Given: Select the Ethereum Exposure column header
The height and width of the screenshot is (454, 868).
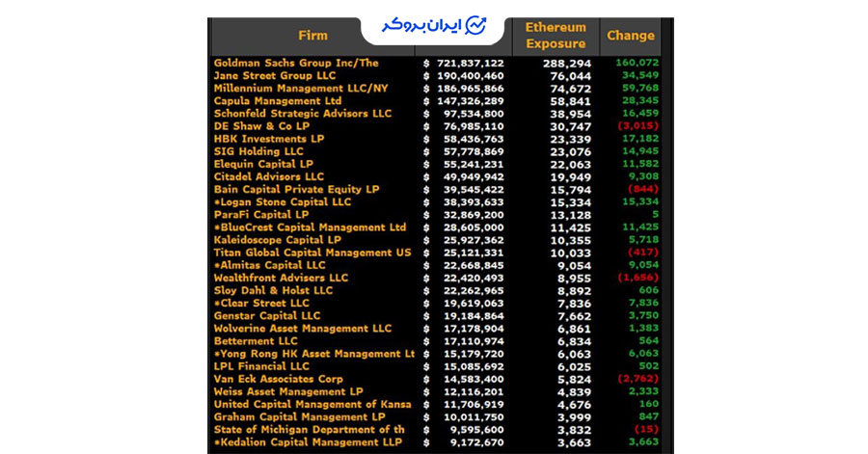Looking at the screenshot, I should point(555,36).
